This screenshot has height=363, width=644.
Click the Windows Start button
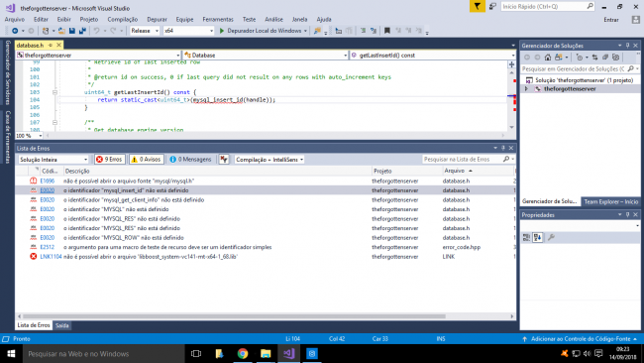(11, 353)
